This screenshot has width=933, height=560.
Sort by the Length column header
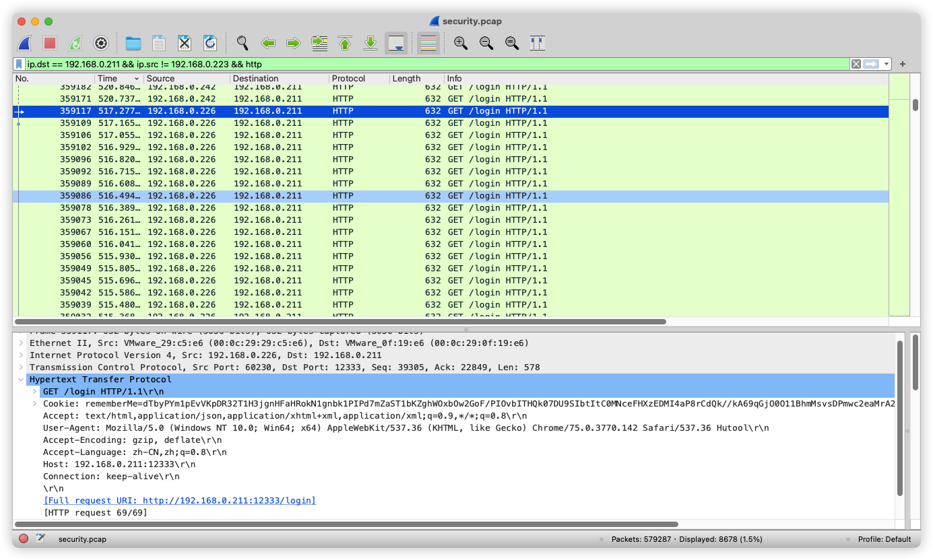pyautogui.click(x=416, y=79)
